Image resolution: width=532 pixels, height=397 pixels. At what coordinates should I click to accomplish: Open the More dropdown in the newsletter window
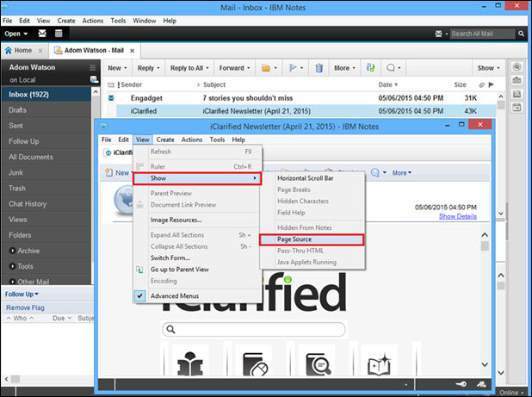[402, 173]
